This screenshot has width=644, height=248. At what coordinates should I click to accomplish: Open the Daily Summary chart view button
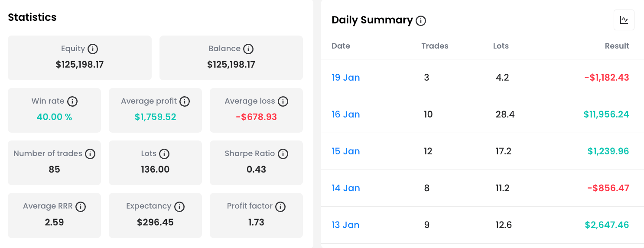[x=624, y=20]
